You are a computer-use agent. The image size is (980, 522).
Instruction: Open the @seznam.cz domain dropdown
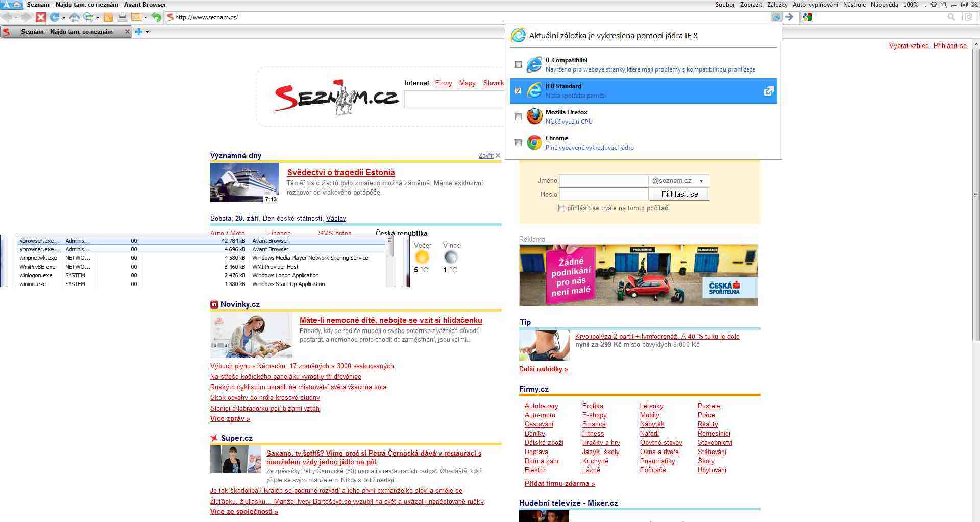(701, 181)
